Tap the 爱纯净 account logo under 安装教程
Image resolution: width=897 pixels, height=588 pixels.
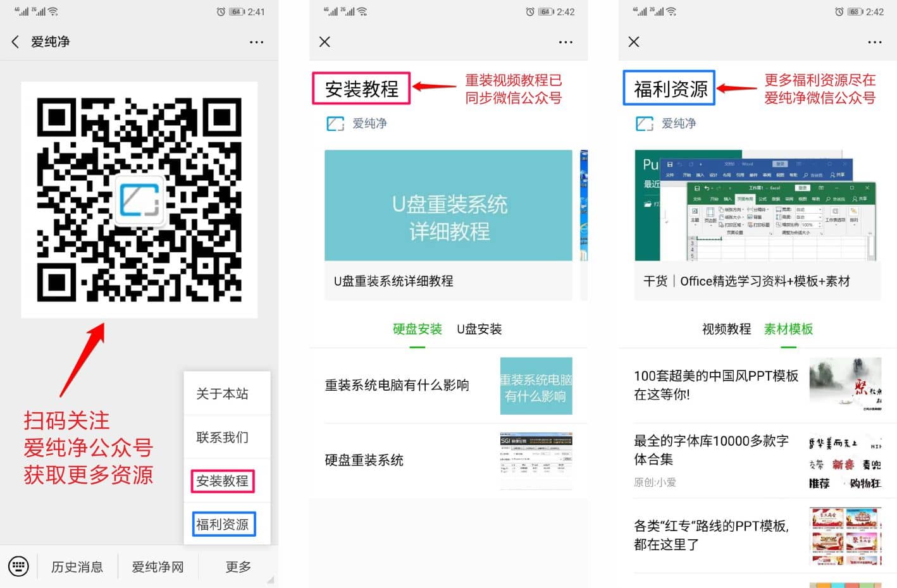tap(335, 124)
